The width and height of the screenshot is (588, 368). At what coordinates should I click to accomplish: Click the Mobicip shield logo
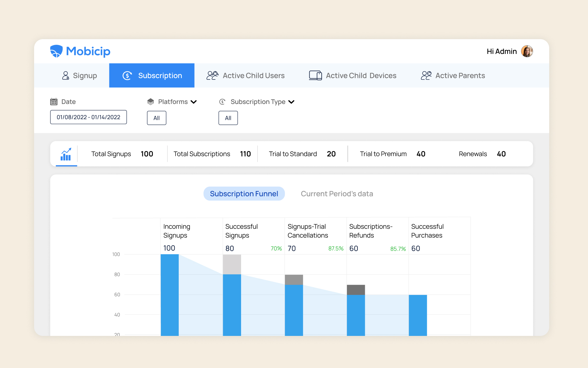pos(57,51)
